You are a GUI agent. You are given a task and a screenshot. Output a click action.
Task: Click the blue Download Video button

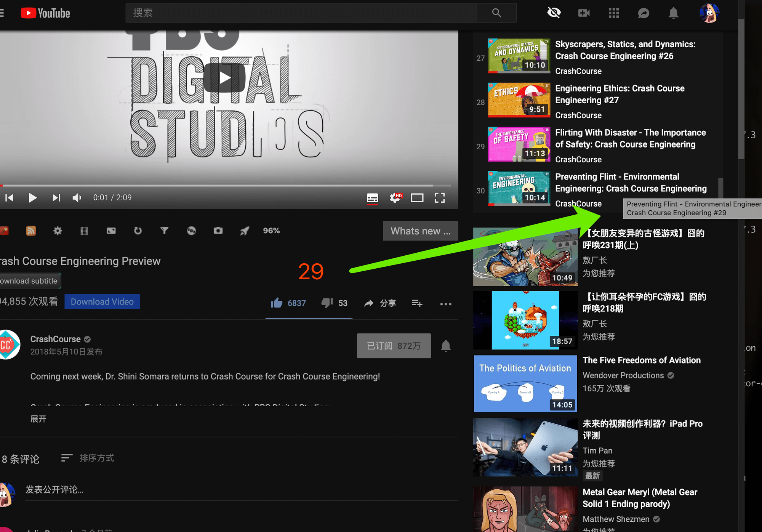102,302
